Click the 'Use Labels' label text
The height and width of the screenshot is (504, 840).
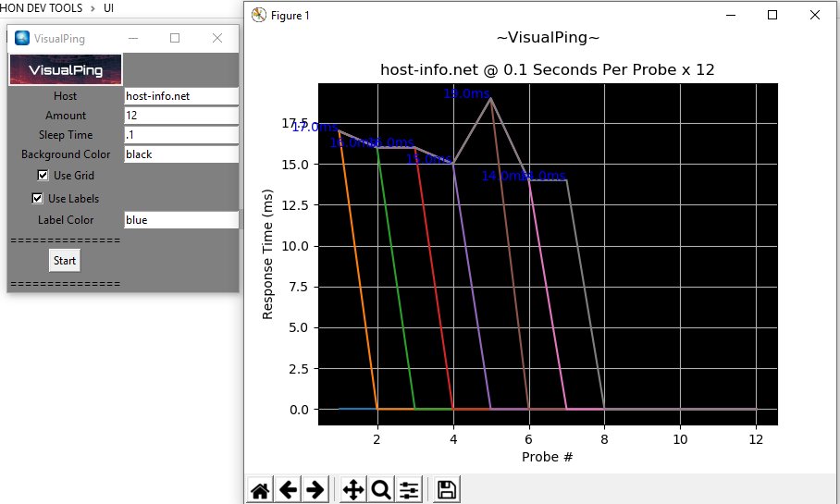pyautogui.click(x=73, y=198)
